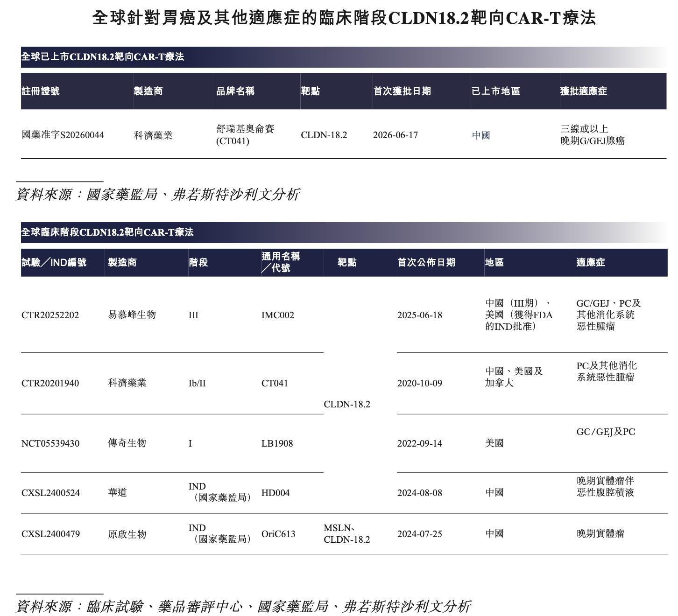Select trial number CTR20201940
The height and width of the screenshot is (616, 678).
click(x=50, y=383)
